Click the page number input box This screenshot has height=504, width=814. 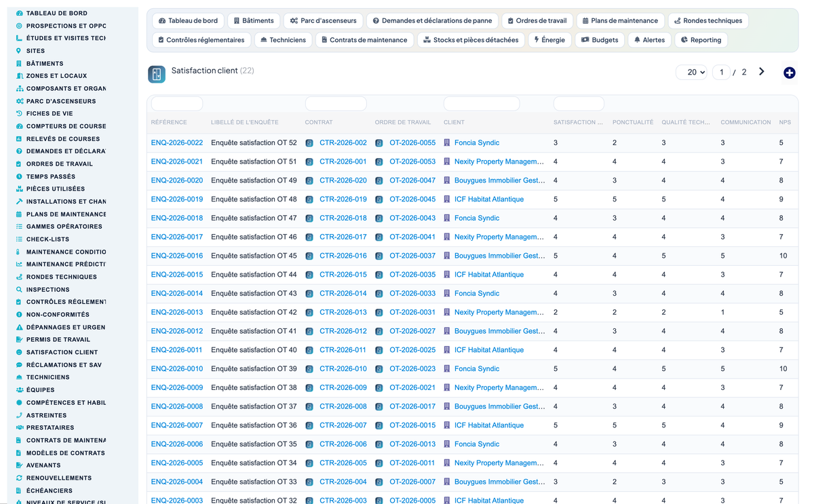coord(721,72)
